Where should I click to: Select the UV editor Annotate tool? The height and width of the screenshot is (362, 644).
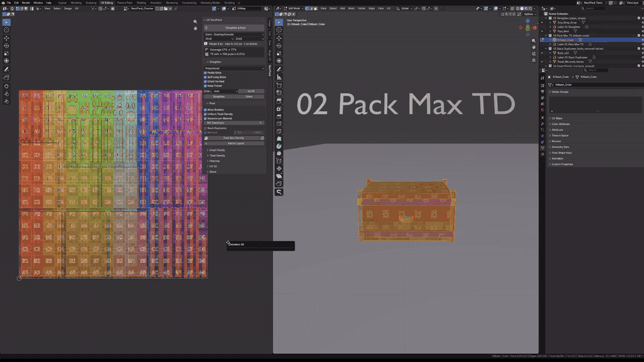point(6,70)
